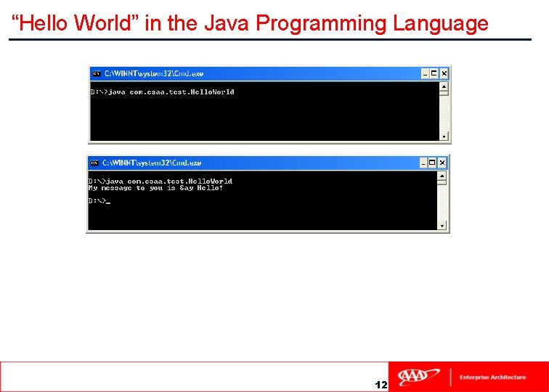Click the upper window's title bar text
Screen dimensions: 549x392
[x=154, y=74]
